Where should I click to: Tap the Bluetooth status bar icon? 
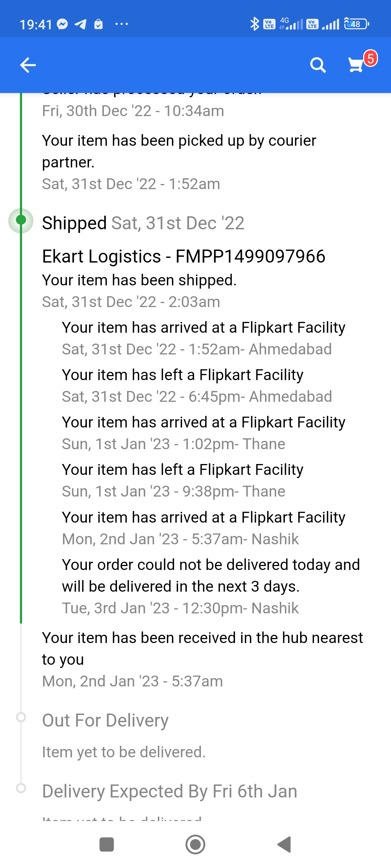pyautogui.click(x=255, y=24)
